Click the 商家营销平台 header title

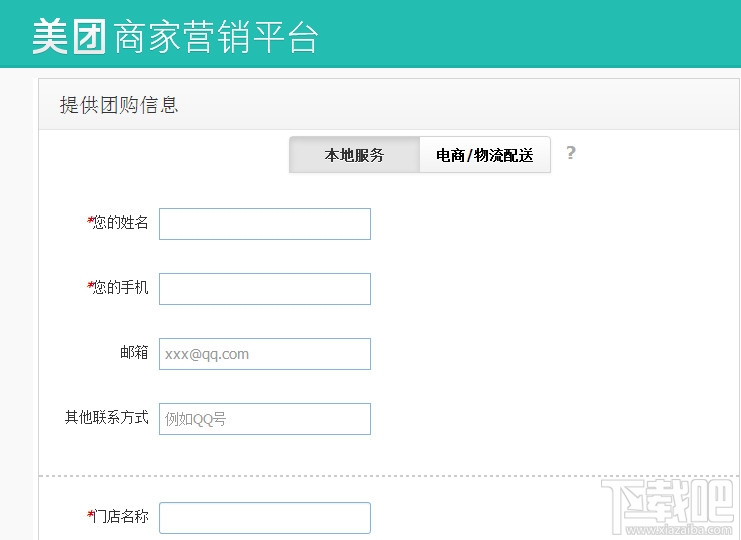click(x=216, y=36)
